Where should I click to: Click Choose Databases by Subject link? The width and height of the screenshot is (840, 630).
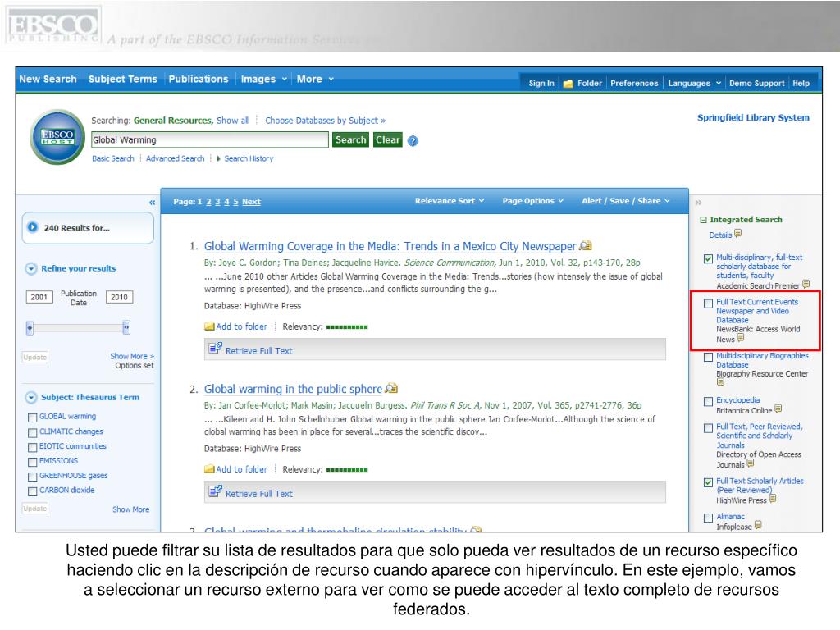[x=325, y=121]
